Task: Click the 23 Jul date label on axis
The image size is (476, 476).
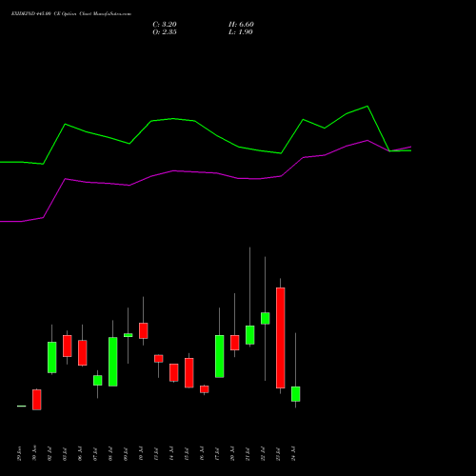Action: (278, 454)
